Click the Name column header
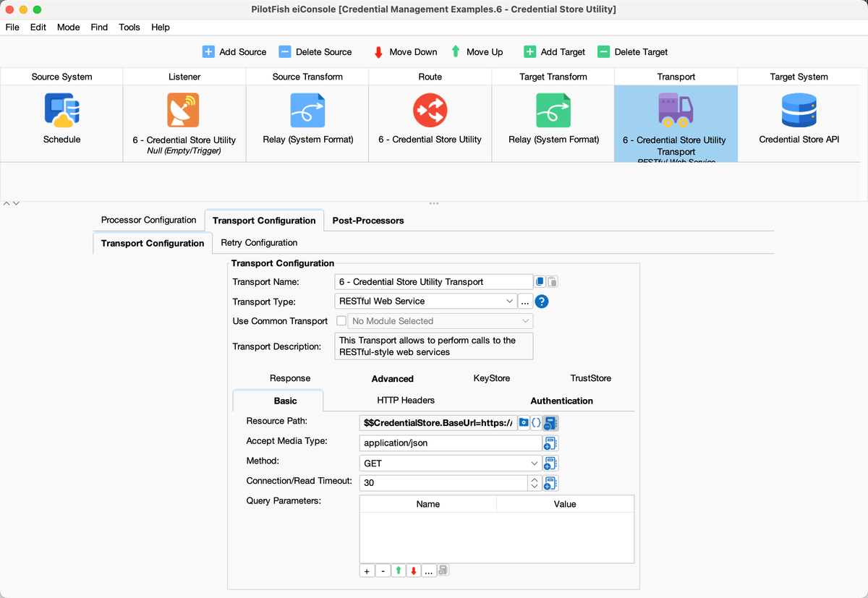This screenshot has width=868, height=598. (428, 504)
